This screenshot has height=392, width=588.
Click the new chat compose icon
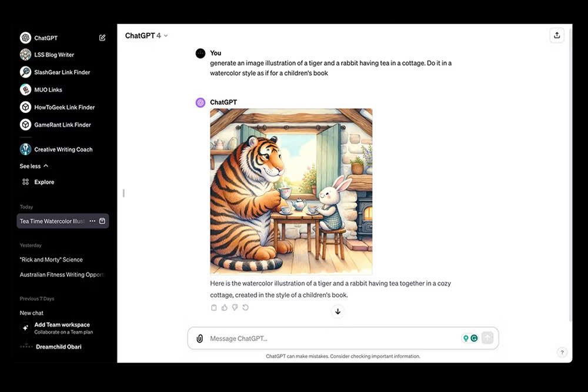click(102, 38)
